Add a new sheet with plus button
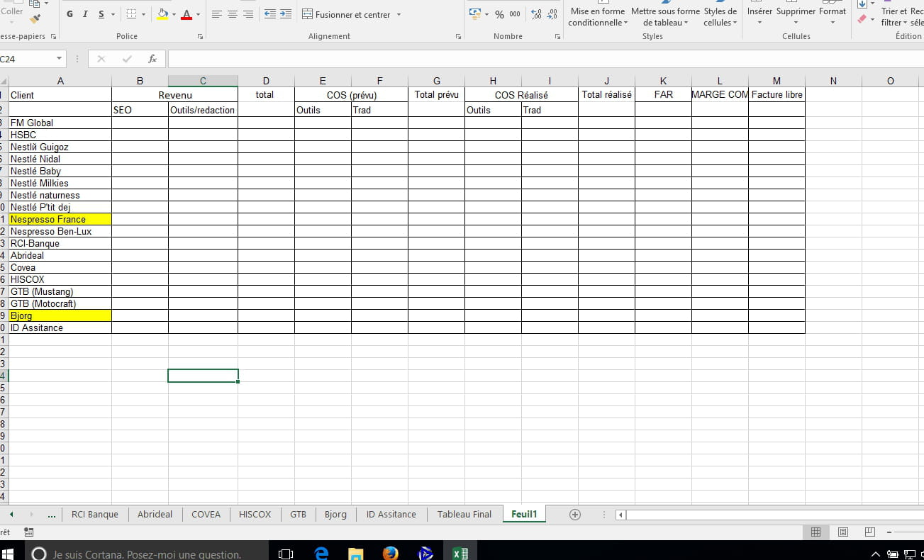 pyautogui.click(x=575, y=515)
